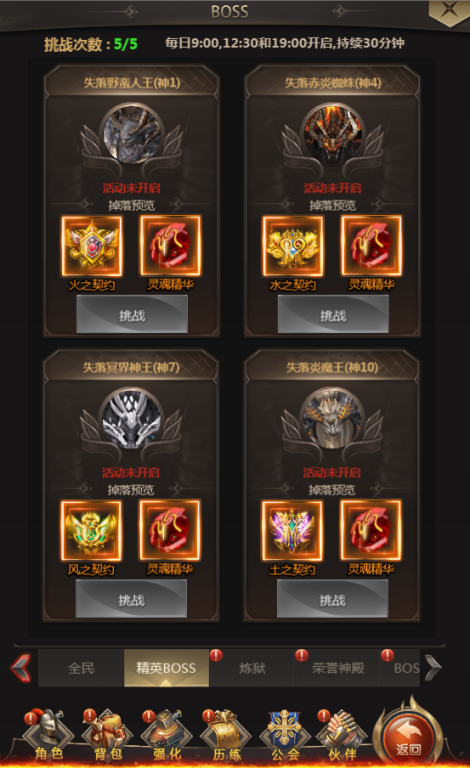Select the 失落冥界神王 boss portrait
Viewport: 470px width, 768px height.
[x=131, y=419]
